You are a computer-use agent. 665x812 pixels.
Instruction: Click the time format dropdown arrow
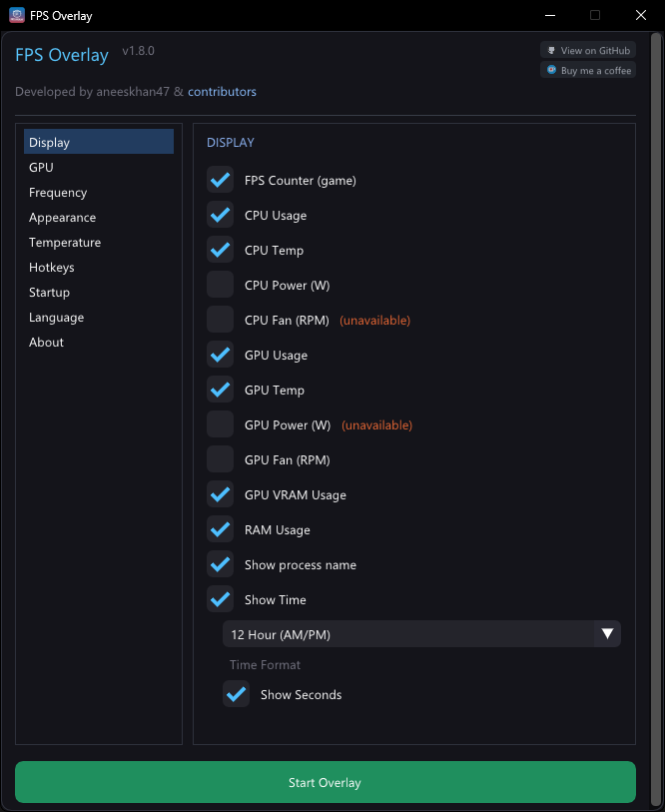[607, 634]
